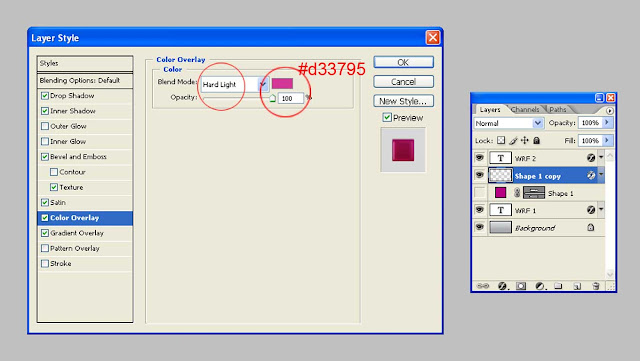
Task: Open the layer Opacity slider arrow
Action: coord(607,123)
